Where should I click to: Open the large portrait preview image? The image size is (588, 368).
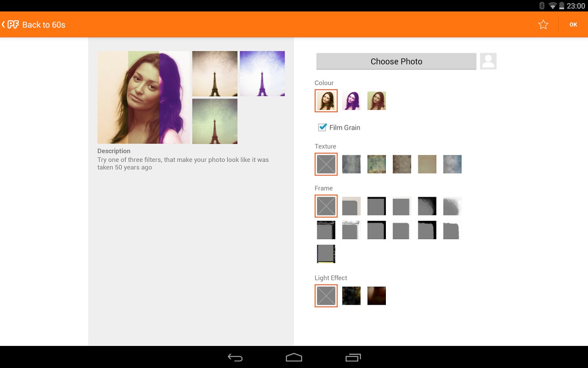click(144, 97)
